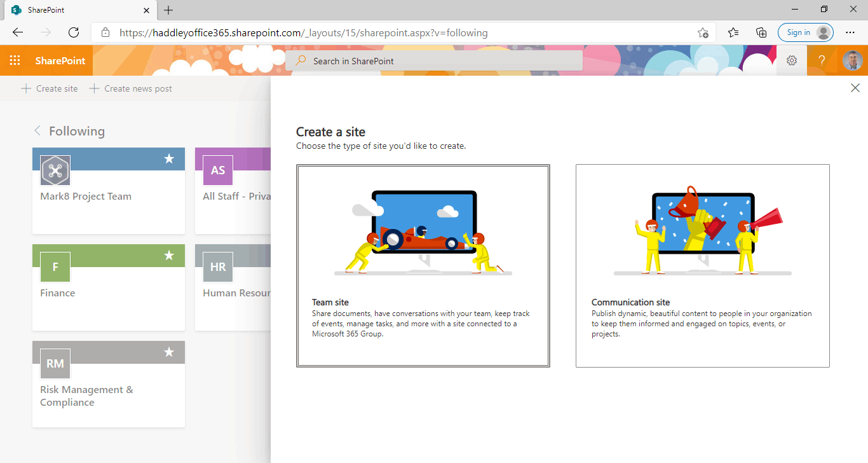
Task: Toggle the star on Risk Management & Compliance
Action: pyautogui.click(x=169, y=352)
